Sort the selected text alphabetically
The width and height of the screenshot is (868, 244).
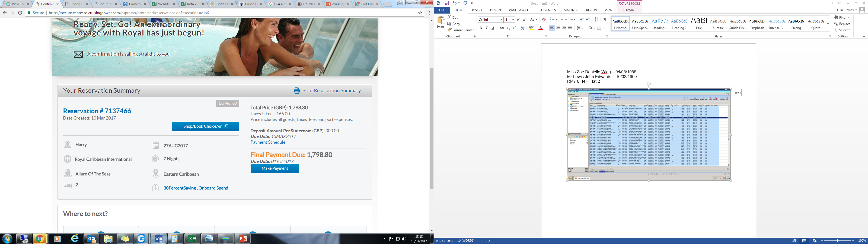pyautogui.click(x=596, y=20)
